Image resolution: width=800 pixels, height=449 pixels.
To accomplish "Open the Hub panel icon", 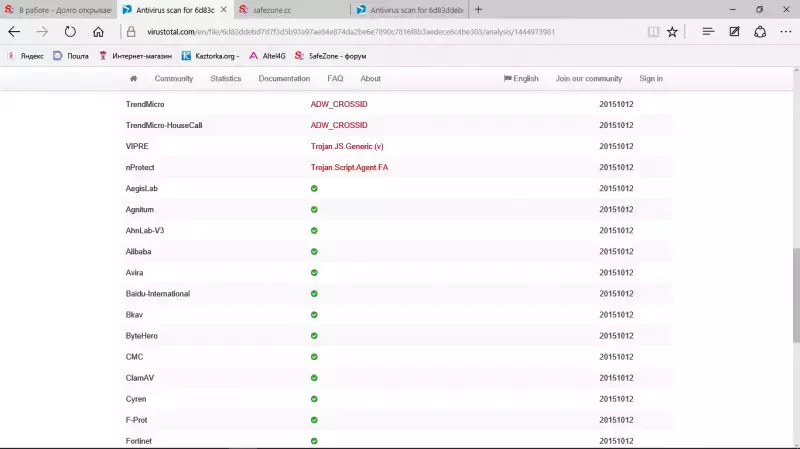I will tap(708, 32).
